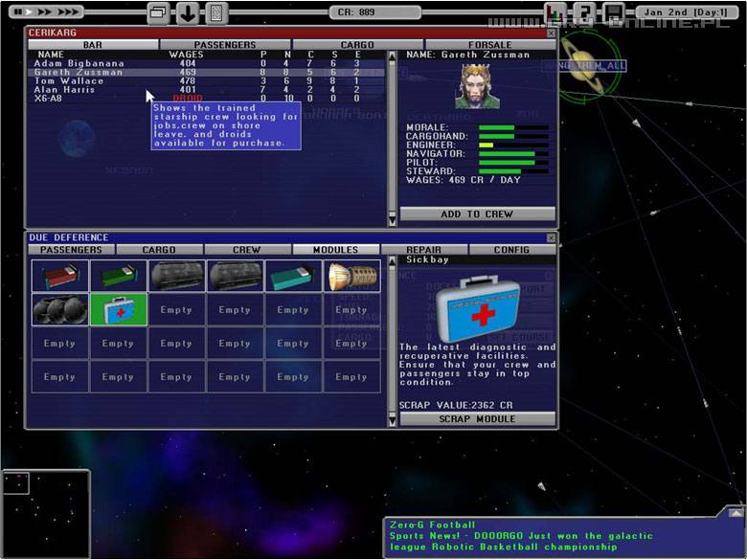Viewport: 747px width, 560px height.
Task: Click WAGES: 469 CR / DAY text
Action: (x=464, y=180)
